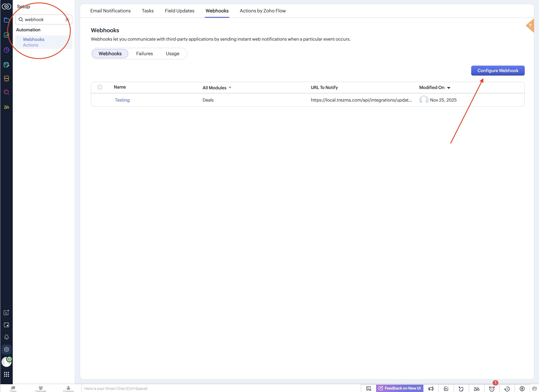Switch to the Failures tab
Viewport: 539px width, 392px height.
(x=144, y=53)
